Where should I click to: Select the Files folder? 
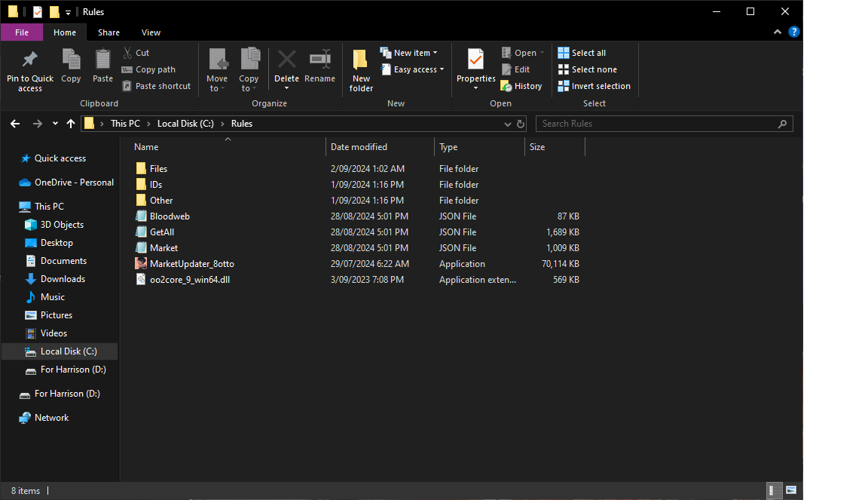[x=151, y=168]
